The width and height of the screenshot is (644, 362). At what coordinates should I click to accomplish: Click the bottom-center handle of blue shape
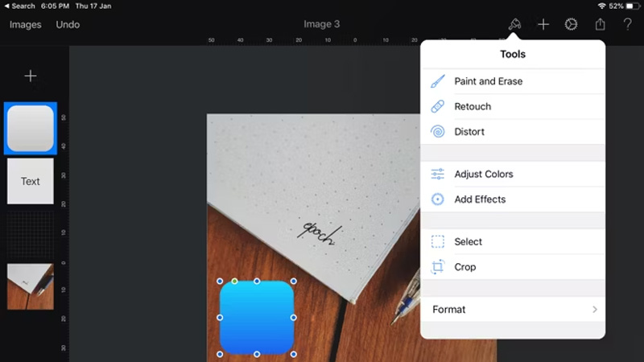pyautogui.click(x=257, y=354)
